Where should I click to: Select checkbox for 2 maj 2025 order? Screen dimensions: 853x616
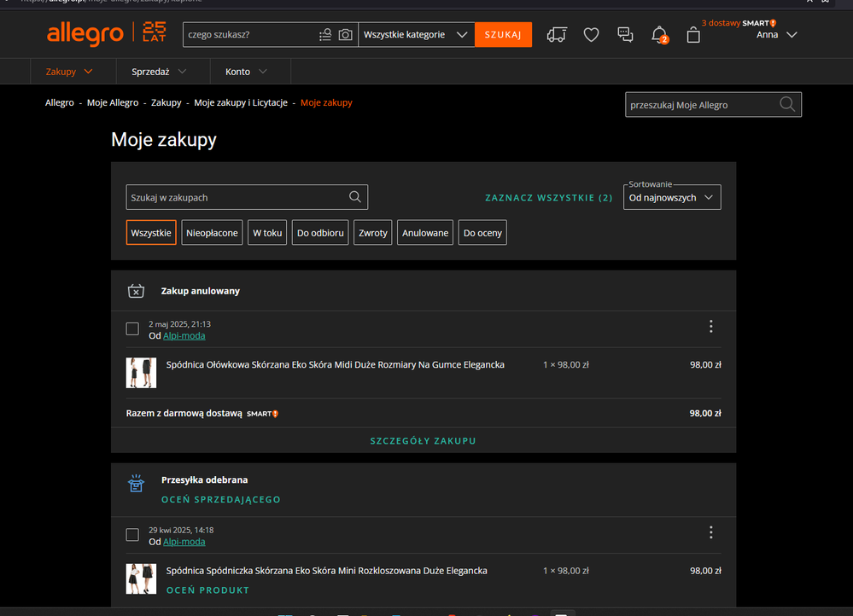pyautogui.click(x=132, y=329)
